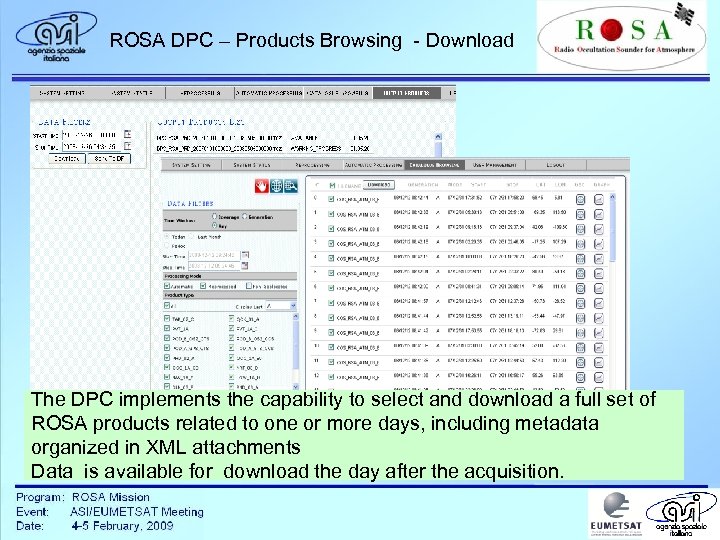Toggle the select-all checkbox in the table header
The width and height of the screenshot is (720, 540).
[x=332, y=185]
